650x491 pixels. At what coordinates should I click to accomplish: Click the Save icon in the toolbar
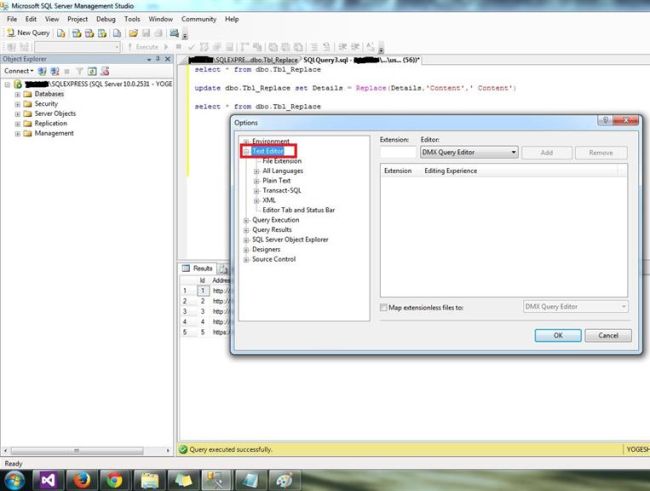point(146,33)
